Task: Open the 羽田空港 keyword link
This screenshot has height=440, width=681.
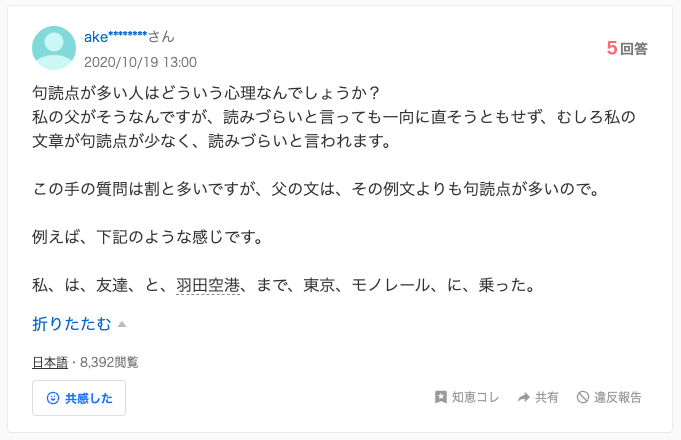Action: click(208, 286)
